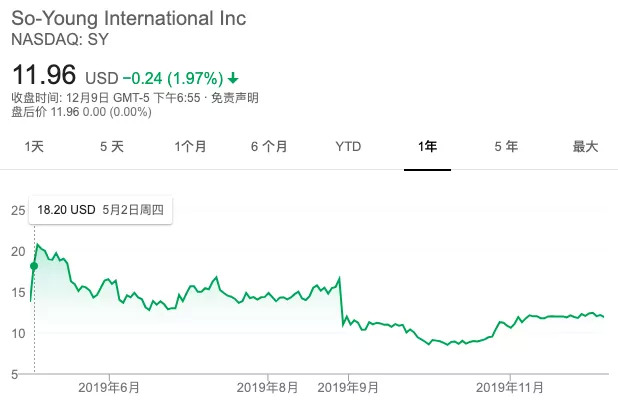Image resolution: width=618 pixels, height=405 pixels.
Task: Select the YTD range tab
Action: tap(348, 146)
